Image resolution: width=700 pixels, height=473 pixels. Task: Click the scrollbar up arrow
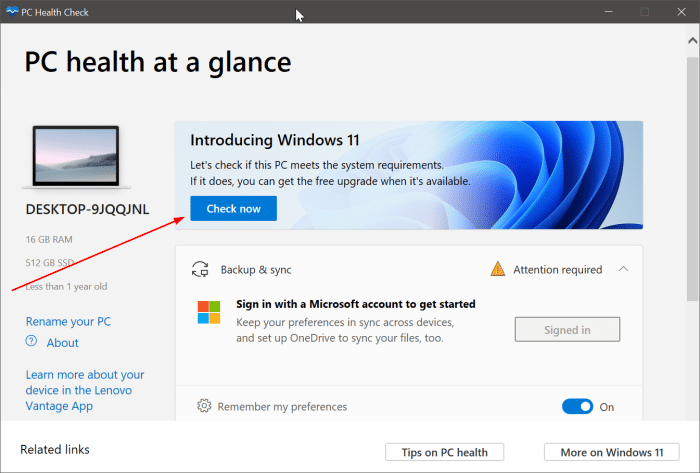tap(692, 41)
